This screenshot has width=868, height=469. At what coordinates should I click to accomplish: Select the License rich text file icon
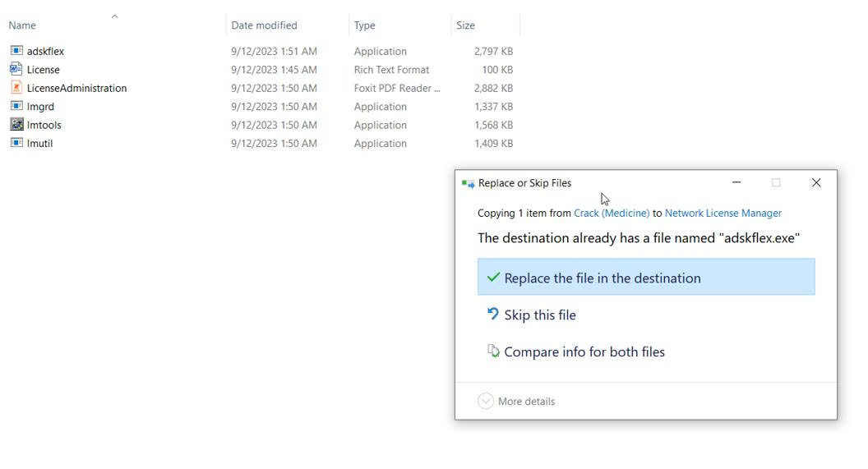tap(16, 69)
